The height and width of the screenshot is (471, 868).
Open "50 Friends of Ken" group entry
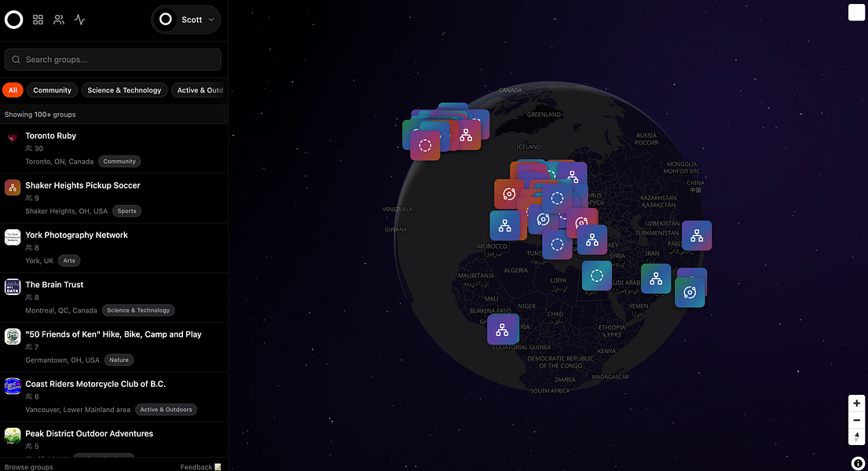coord(114,347)
